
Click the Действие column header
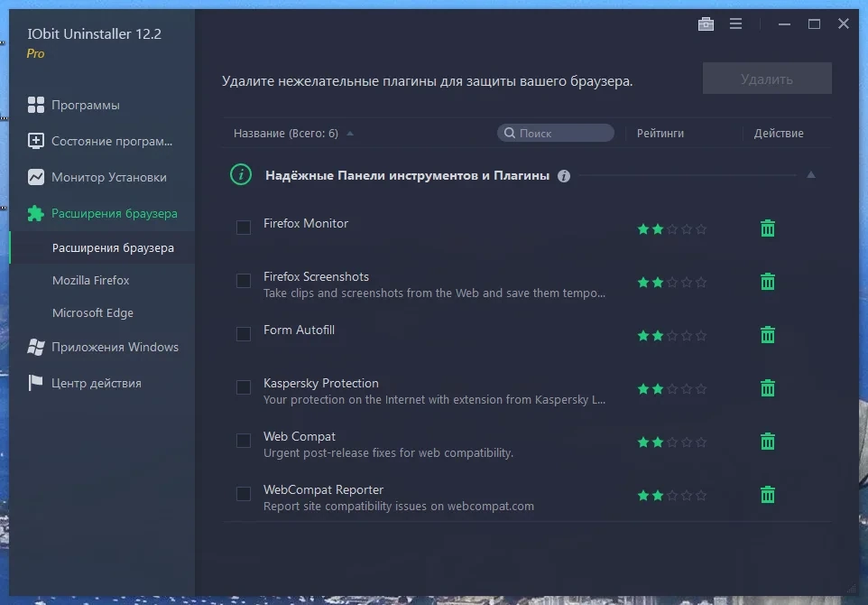click(x=779, y=133)
